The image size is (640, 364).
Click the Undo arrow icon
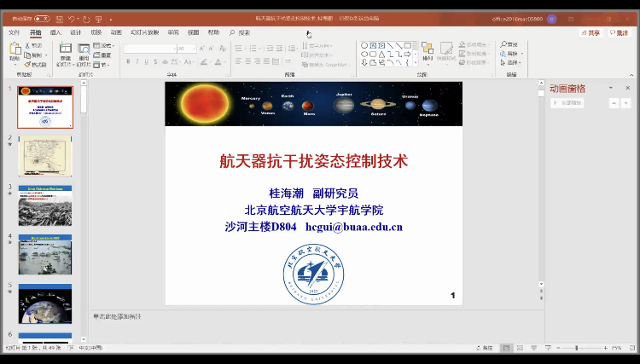click(x=73, y=18)
